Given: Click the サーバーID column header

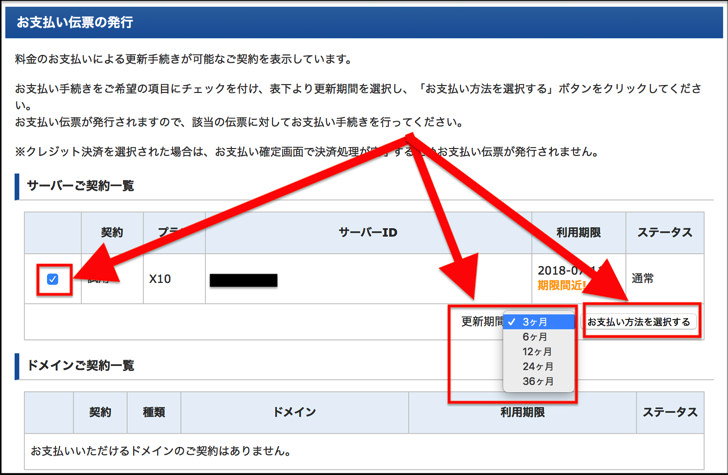Looking at the screenshot, I should point(368,233).
